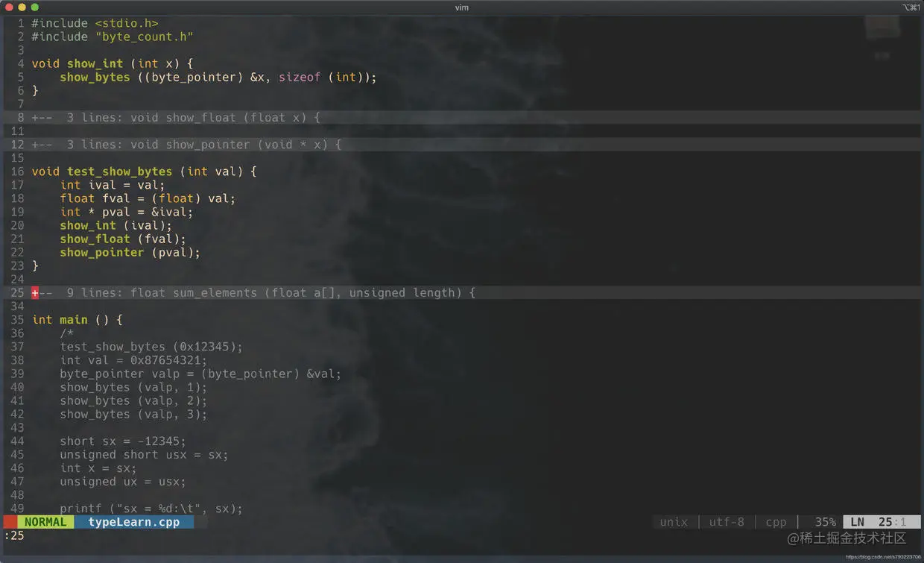
Task: Click the show_int (ival) call
Action: [x=115, y=224]
